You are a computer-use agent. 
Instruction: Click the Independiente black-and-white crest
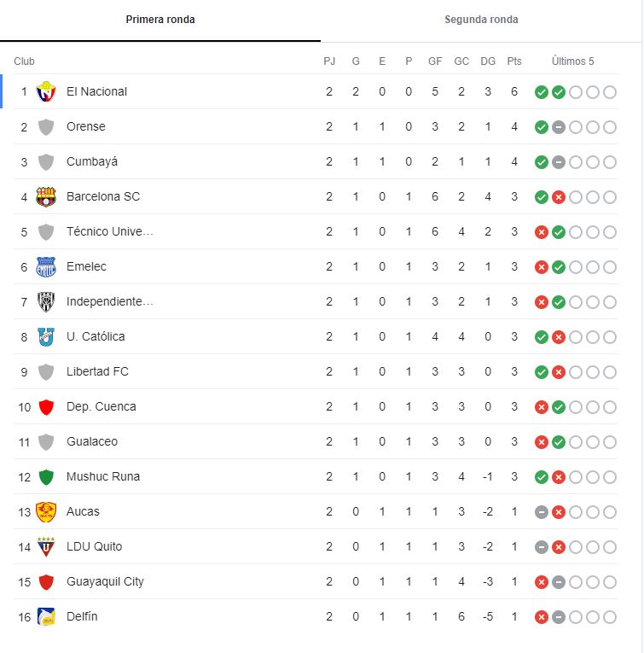coord(46,301)
